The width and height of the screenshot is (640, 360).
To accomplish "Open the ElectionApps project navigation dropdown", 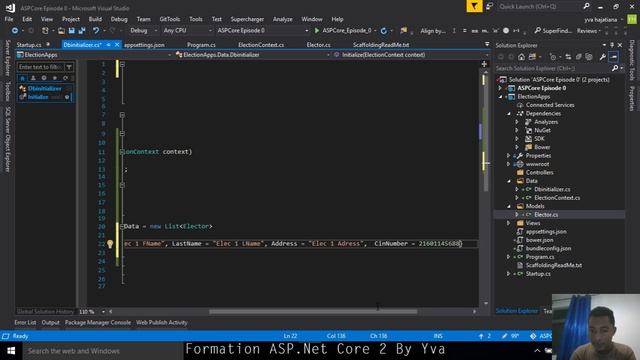I will pyautogui.click(x=94, y=55).
